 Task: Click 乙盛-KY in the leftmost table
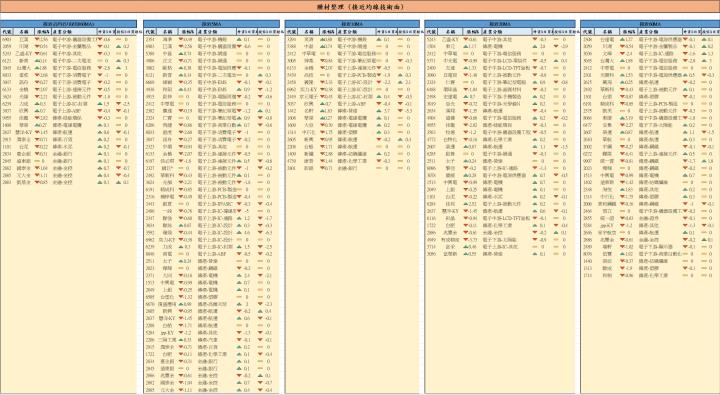23,54
